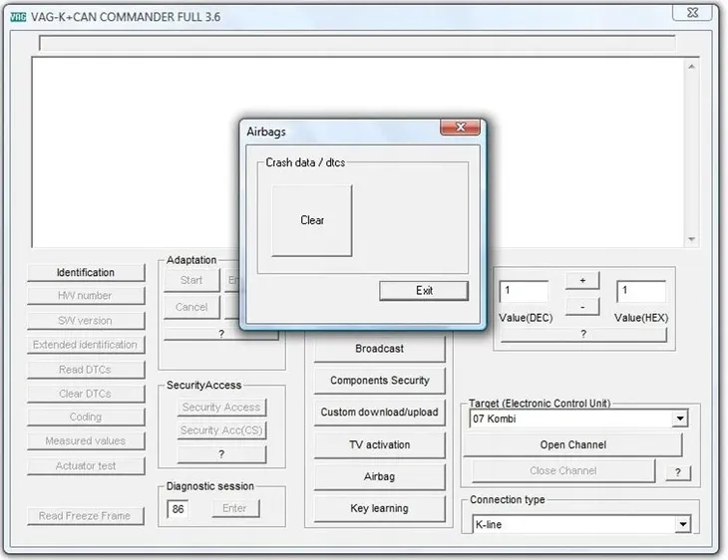Open the Key learning function
This screenshot has height=560, width=728.
click(379, 508)
